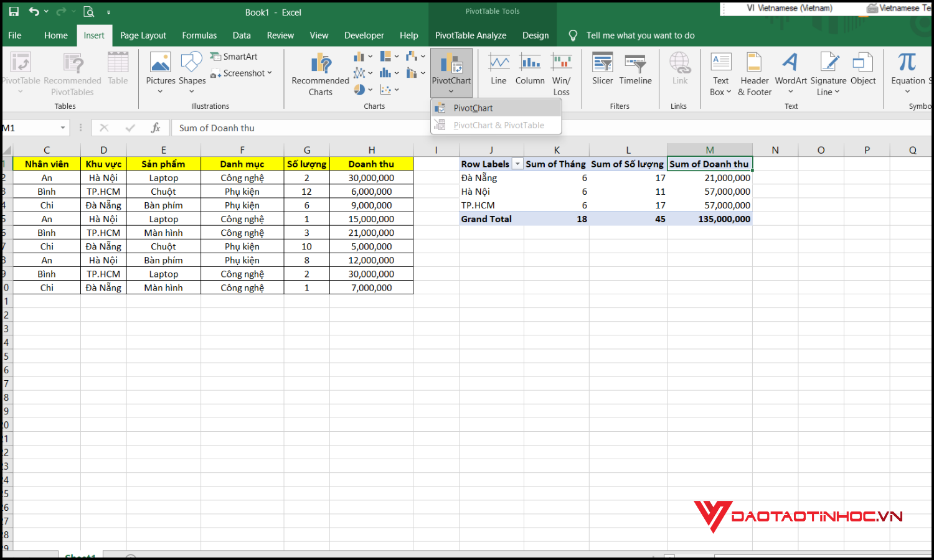This screenshot has height=560, width=934.
Task: Click the Sheet1 tab at the bottom
Action: pos(80,556)
